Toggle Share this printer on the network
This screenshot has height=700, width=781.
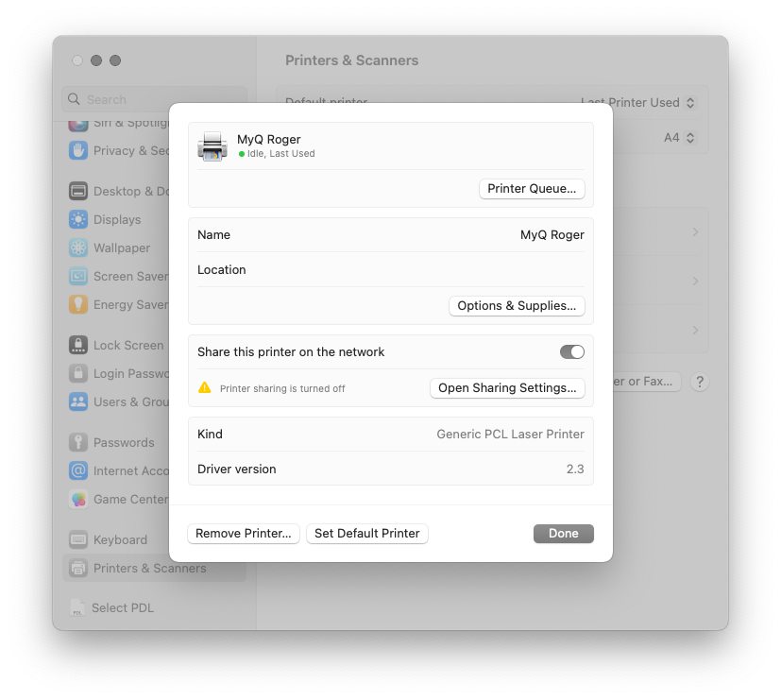572,351
